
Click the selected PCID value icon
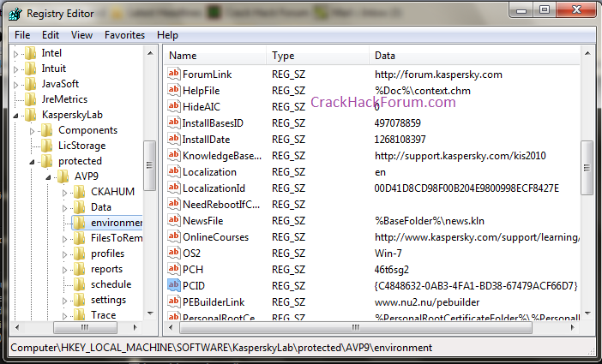point(174,286)
